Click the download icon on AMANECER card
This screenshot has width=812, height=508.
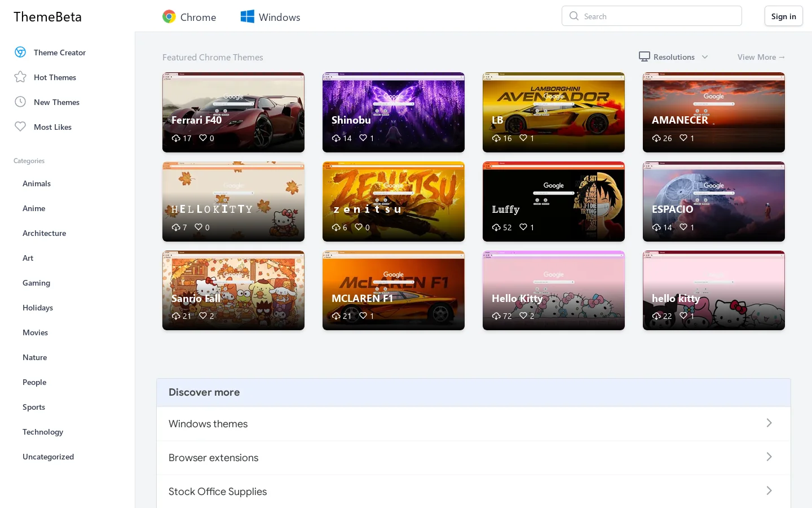pos(656,138)
